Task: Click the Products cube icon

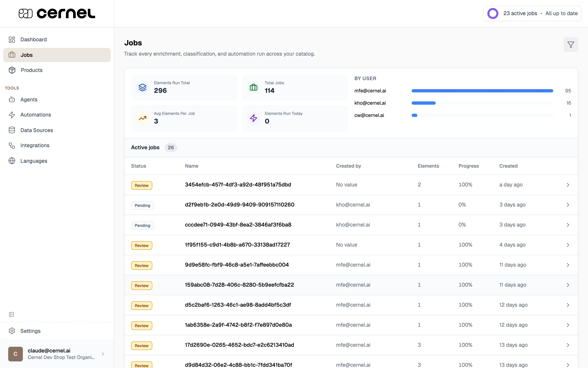Action: tap(12, 70)
